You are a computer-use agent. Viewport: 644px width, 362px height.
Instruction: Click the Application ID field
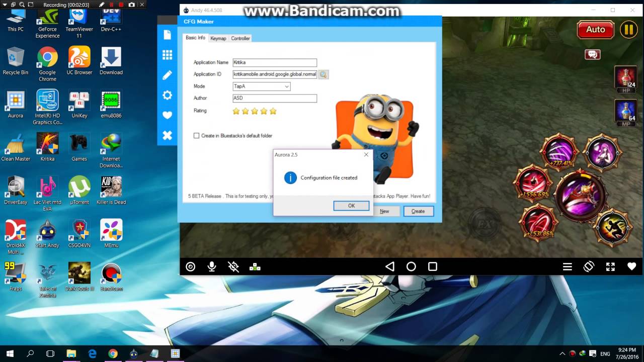pyautogui.click(x=275, y=74)
